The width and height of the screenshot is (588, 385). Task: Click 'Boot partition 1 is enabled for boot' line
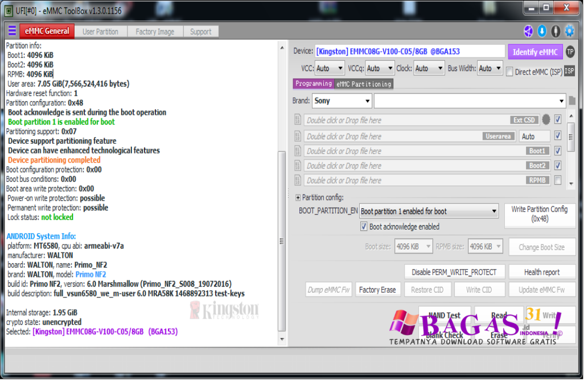point(62,122)
